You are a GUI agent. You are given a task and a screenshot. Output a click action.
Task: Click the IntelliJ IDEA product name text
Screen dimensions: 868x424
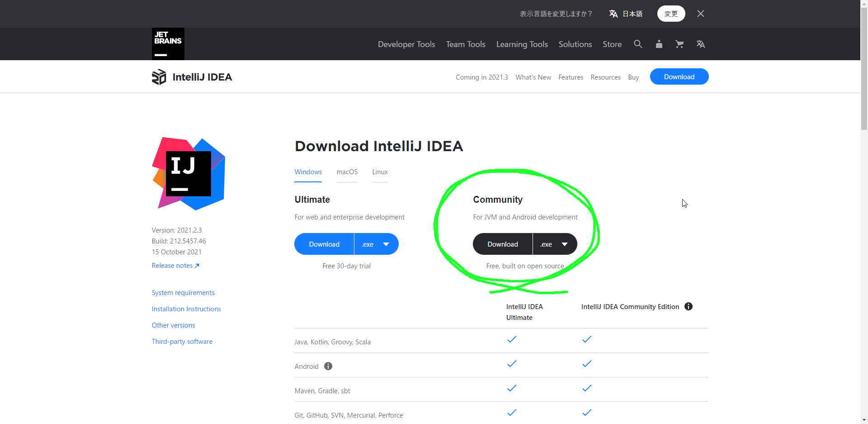click(x=203, y=77)
